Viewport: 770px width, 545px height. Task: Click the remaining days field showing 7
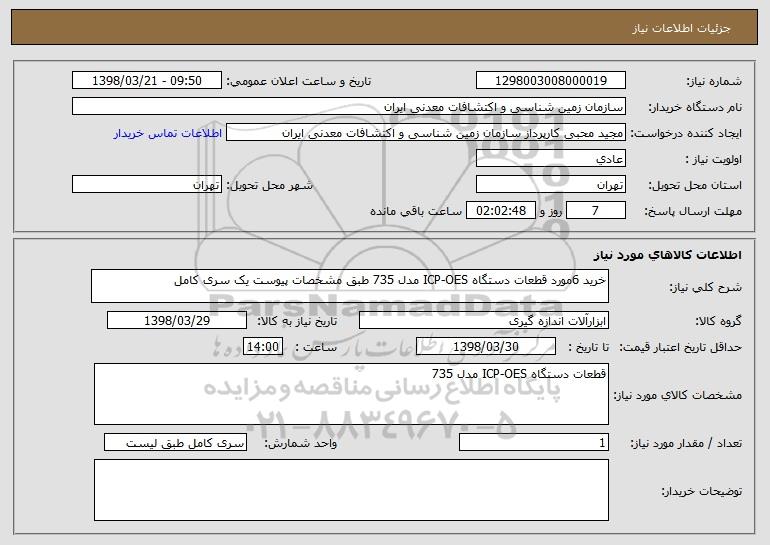tap(596, 211)
